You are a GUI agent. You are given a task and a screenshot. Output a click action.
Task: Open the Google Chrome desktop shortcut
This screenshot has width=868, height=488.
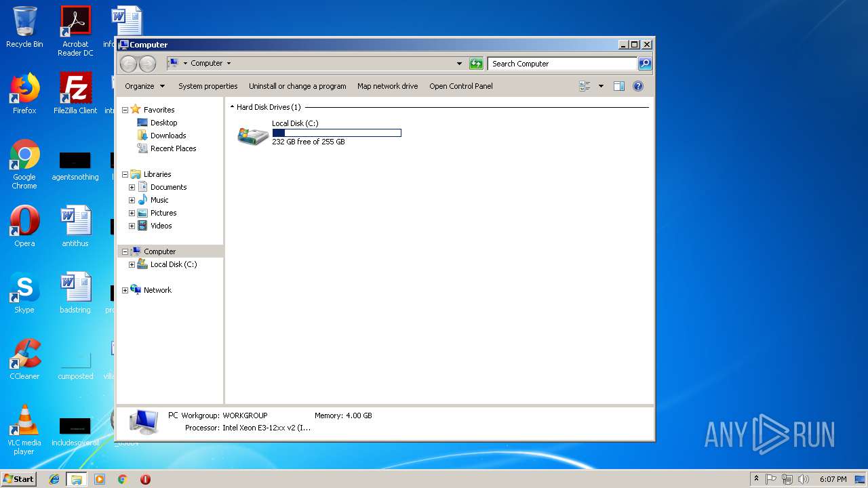tap(24, 164)
